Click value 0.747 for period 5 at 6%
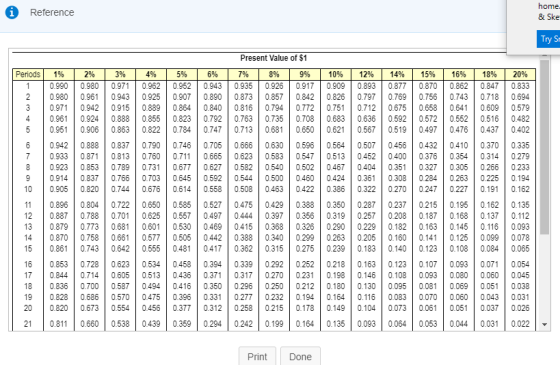This screenshot has height=365, width=560. coord(212,130)
